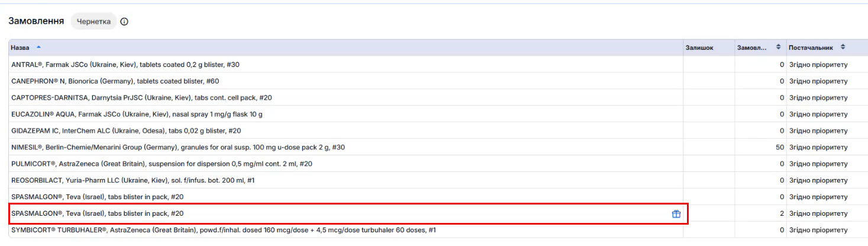Click the sort arrows beside Постачальник header

[x=843, y=47]
